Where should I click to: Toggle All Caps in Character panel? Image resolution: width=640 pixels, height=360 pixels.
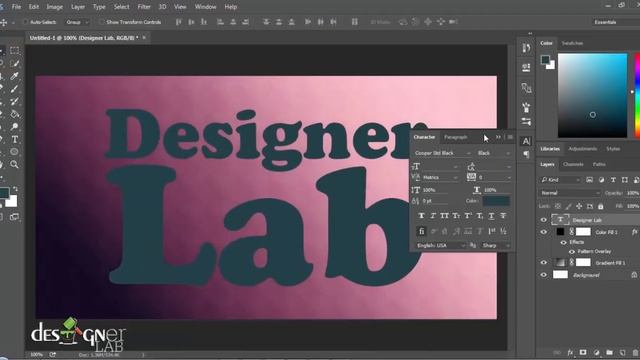[444, 216]
